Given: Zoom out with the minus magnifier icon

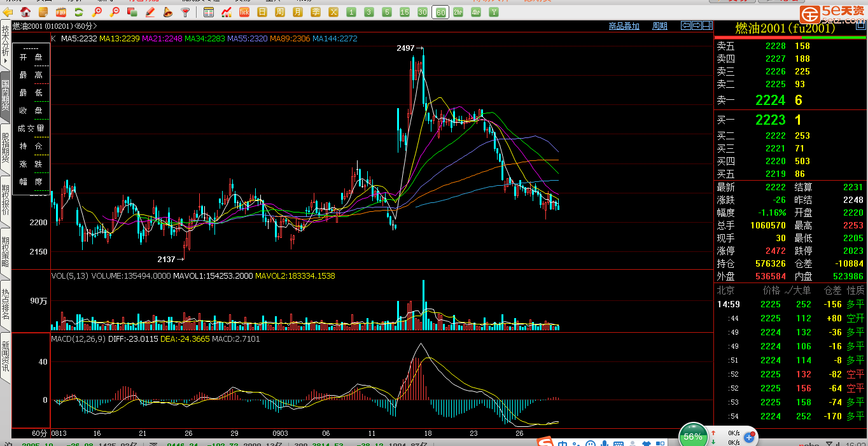Looking at the screenshot, I should click(115, 12).
